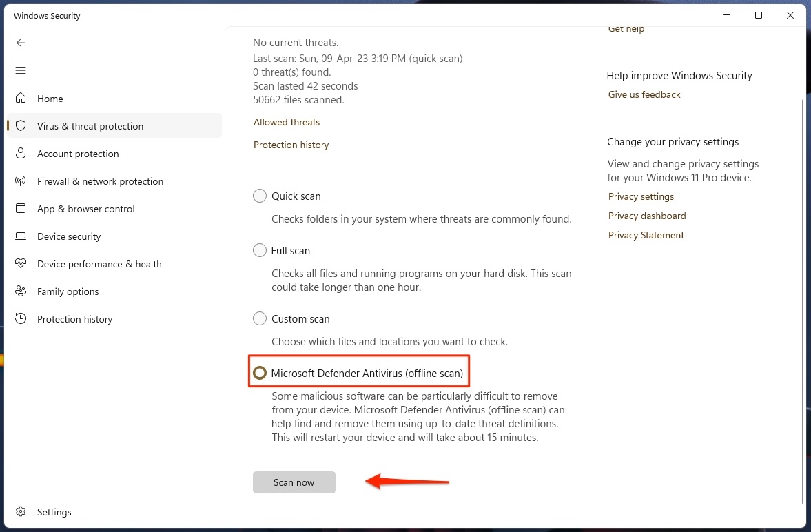Image resolution: width=811 pixels, height=532 pixels.
Task: Click the Scan now button
Action: click(x=294, y=482)
